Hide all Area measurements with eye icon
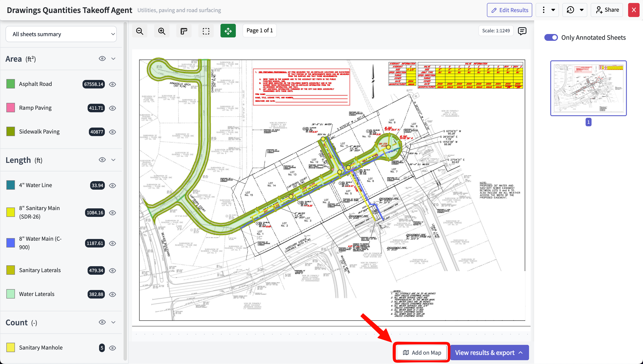Screen dimensions: 643x364 click(102, 58)
